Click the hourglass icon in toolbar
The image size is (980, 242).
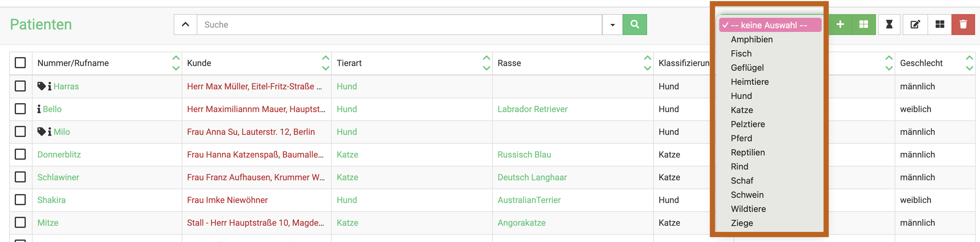889,25
